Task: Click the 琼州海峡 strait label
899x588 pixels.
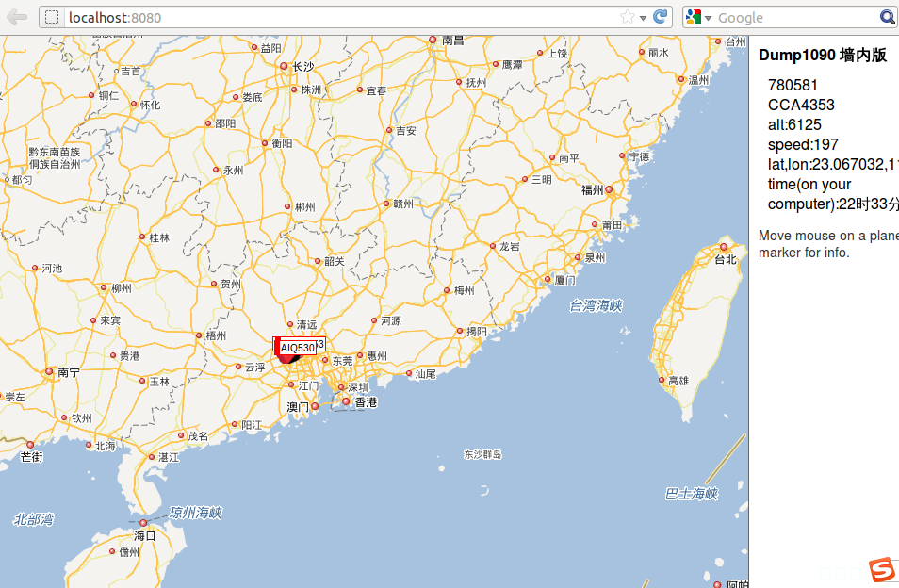Action: (x=195, y=513)
